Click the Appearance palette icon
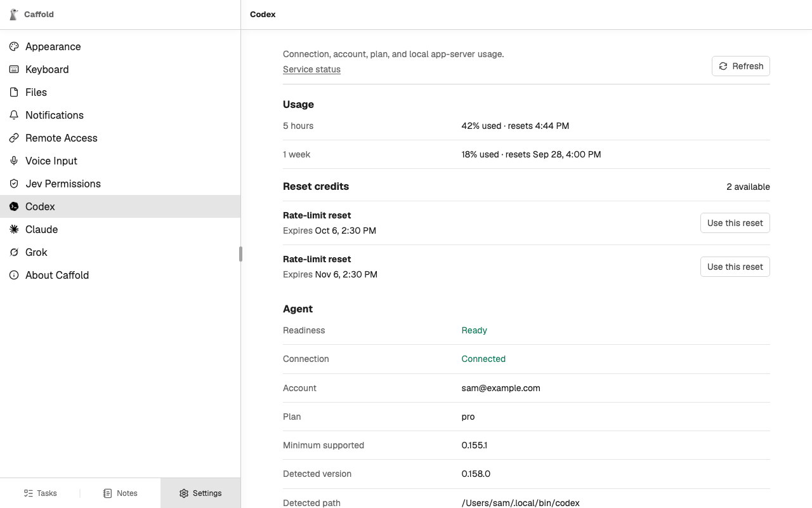This screenshot has height=508, width=812. coord(14,46)
